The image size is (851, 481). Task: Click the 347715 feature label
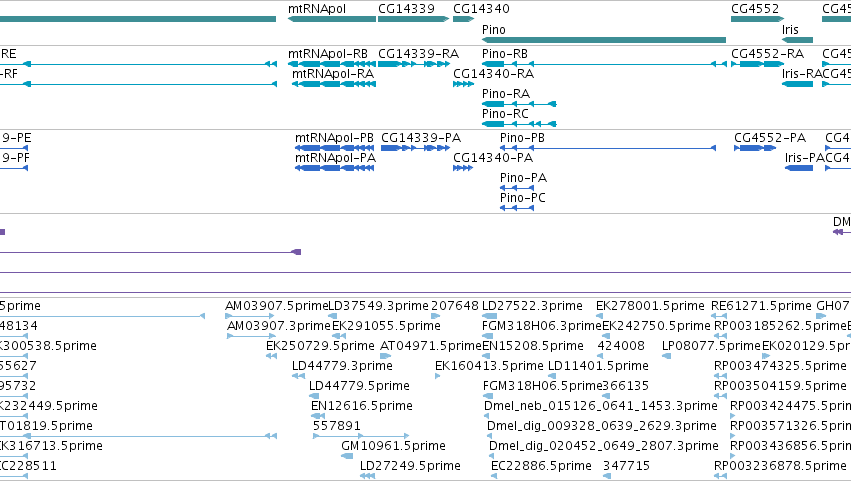point(626,466)
